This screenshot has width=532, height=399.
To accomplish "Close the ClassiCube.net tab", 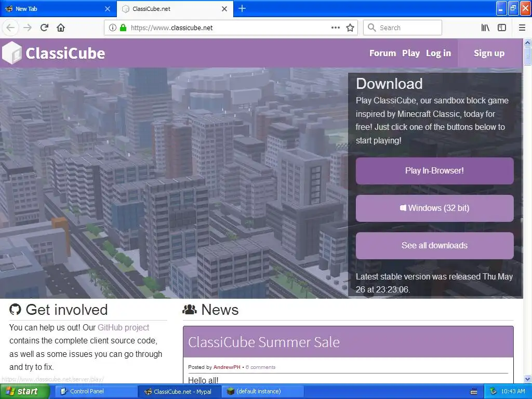I will coord(224,9).
